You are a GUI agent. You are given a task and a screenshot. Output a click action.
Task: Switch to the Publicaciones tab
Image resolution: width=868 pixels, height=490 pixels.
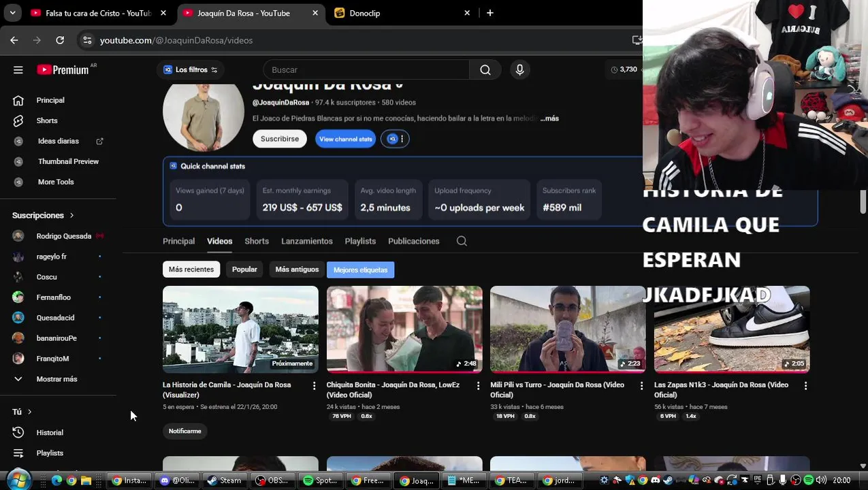(x=414, y=241)
